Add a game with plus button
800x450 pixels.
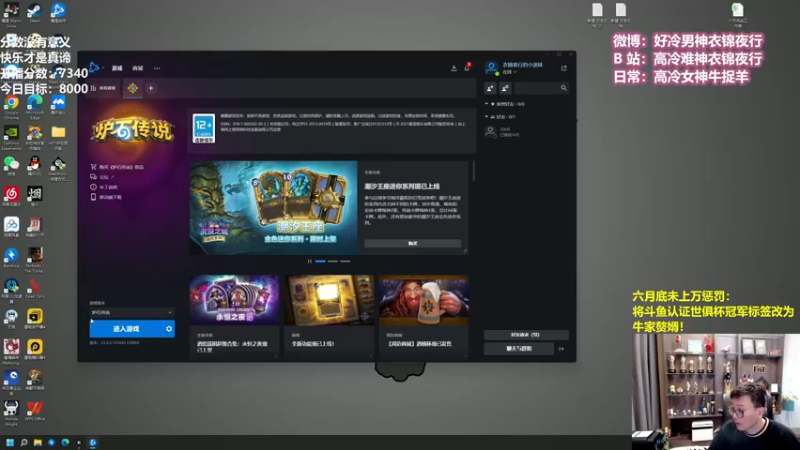(151, 88)
